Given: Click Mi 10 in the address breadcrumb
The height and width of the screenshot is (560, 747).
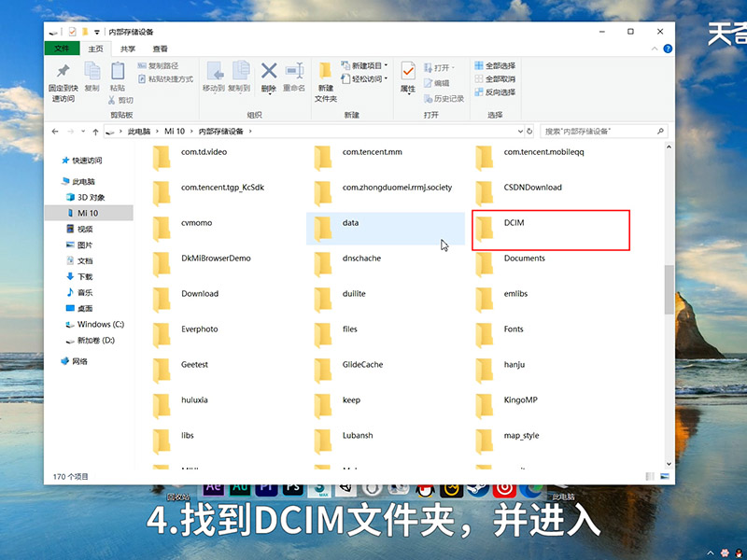Looking at the screenshot, I should coord(175,132).
